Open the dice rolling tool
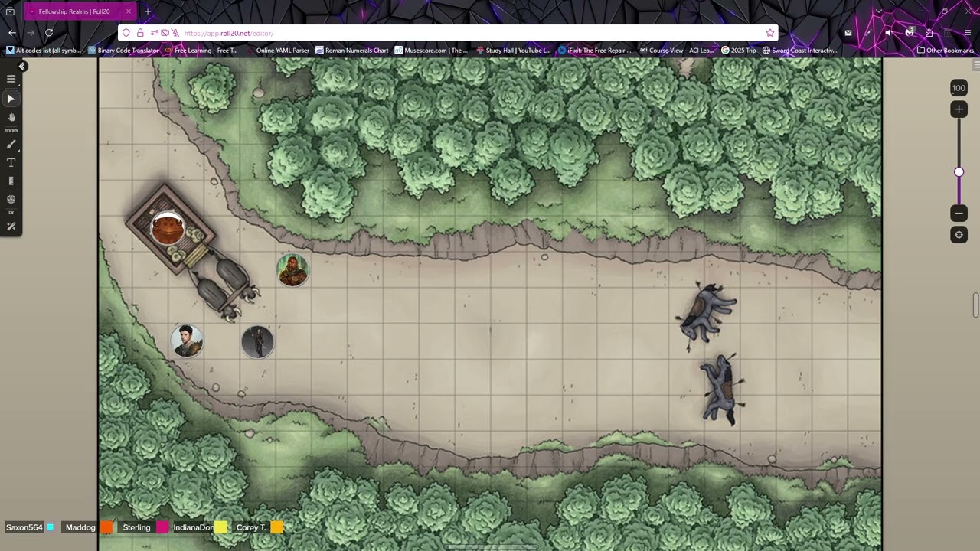This screenshot has width=980, height=551. (x=11, y=200)
